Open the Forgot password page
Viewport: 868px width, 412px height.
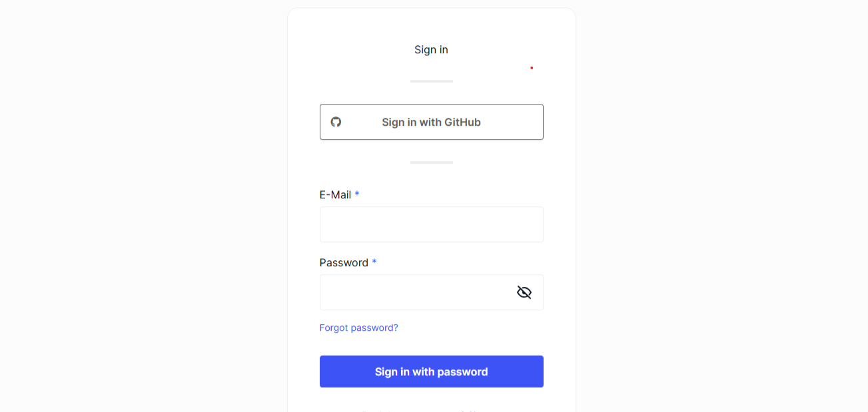[x=358, y=327]
